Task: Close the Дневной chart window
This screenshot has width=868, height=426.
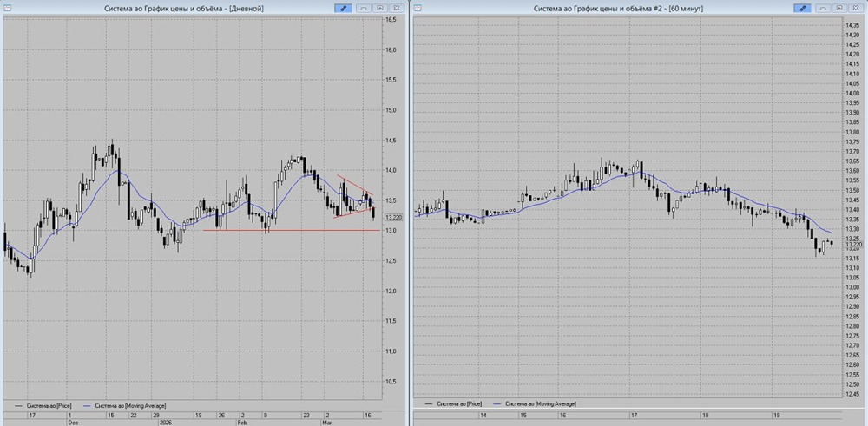Action: click(x=396, y=9)
